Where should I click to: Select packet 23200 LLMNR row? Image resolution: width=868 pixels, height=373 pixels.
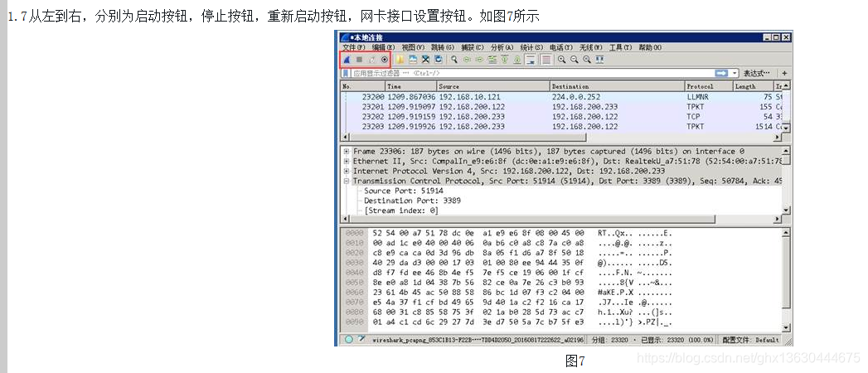(561, 97)
